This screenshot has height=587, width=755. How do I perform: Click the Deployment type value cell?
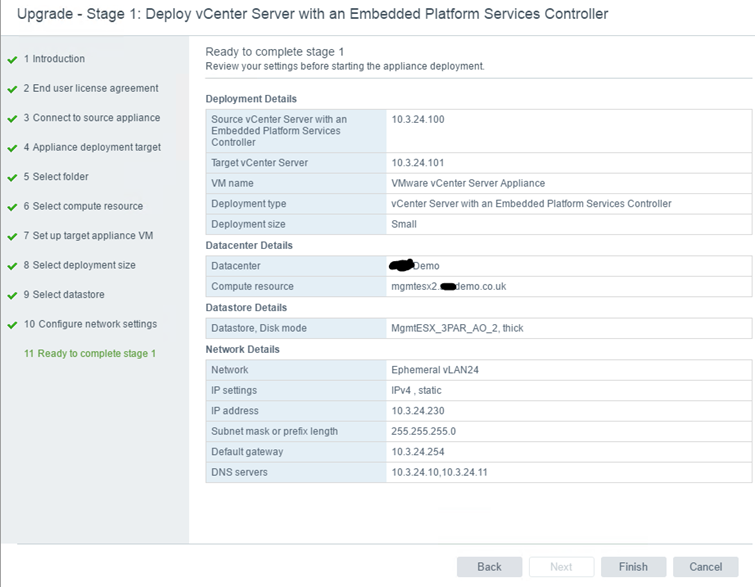coord(569,204)
